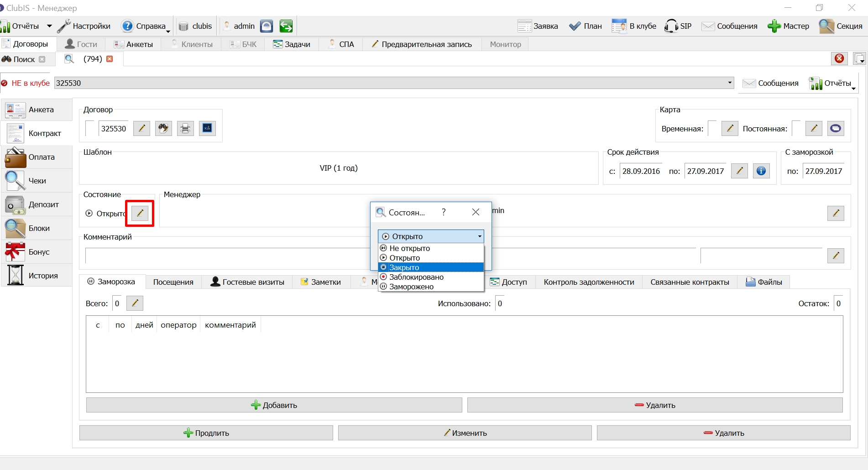Click the print contract icon

[x=185, y=129]
